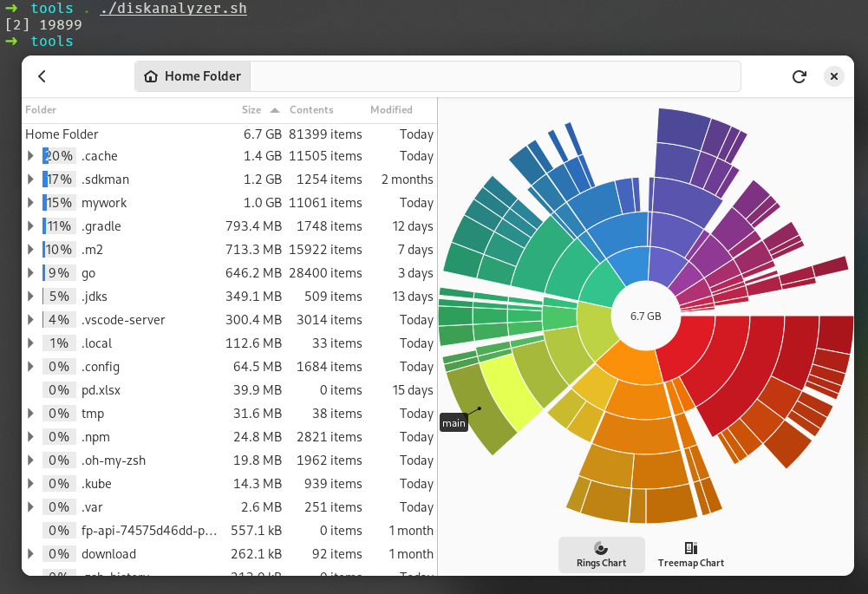Image resolution: width=868 pixels, height=594 pixels.
Task: Expand the tmp folder
Action: tap(30, 414)
